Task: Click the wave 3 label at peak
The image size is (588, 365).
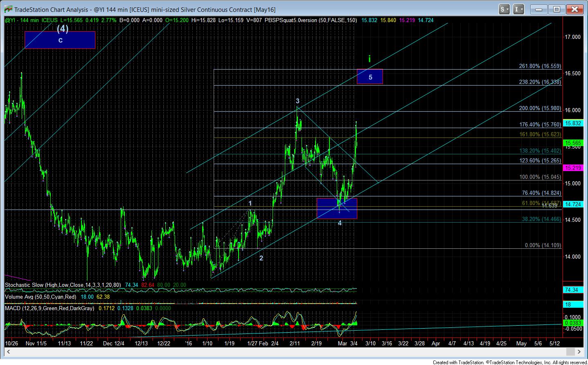Action: click(x=298, y=101)
